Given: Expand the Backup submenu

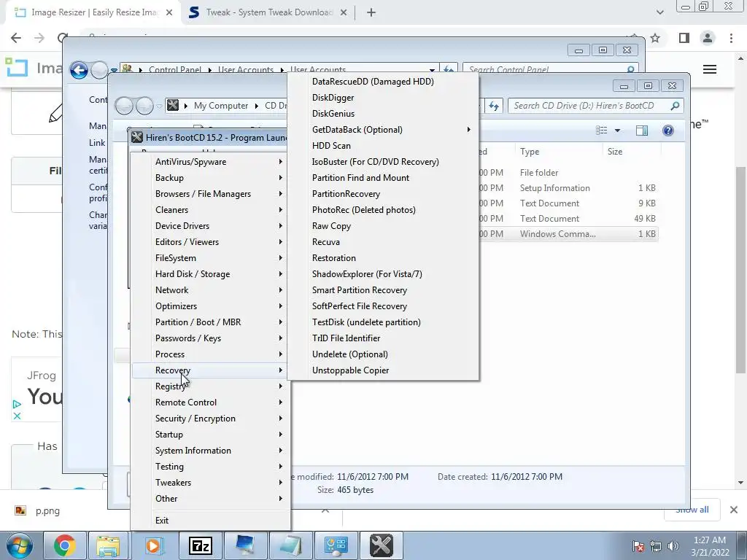Looking at the screenshot, I should coord(209,178).
